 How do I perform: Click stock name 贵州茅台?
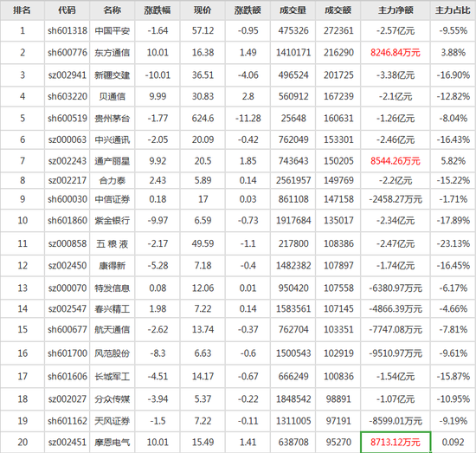coord(112,118)
